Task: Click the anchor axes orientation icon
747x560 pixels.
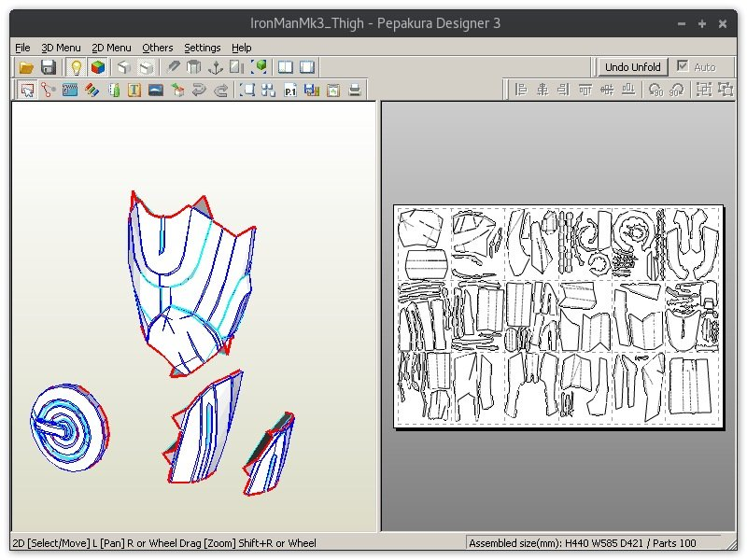Action: [216, 67]
